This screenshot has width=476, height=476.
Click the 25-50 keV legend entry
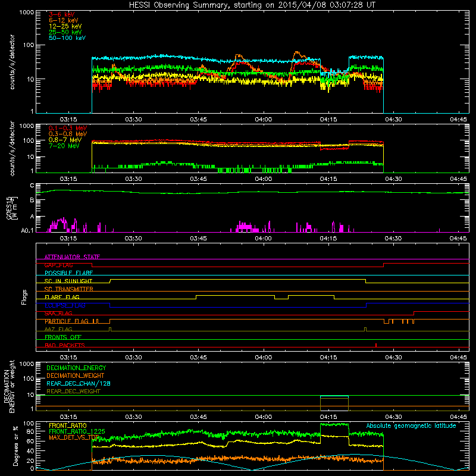(65, 32)
